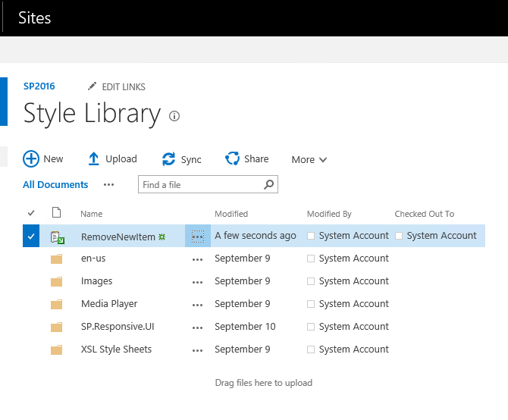Toggle System Account presence box for en-us
The image size is (508, 420).
pos(311,259)
